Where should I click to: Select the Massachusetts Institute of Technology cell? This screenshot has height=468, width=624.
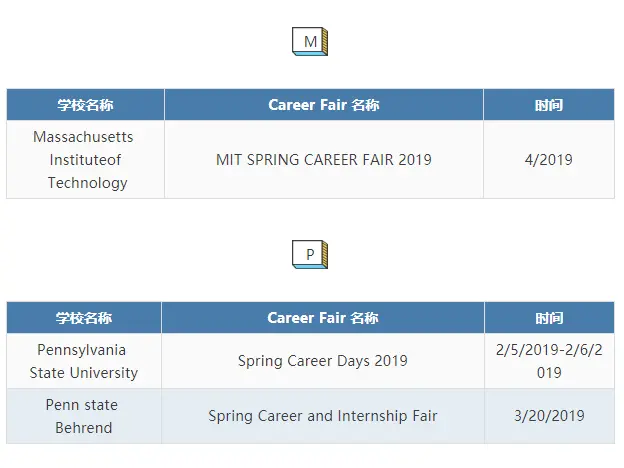[x=85, y=160]
